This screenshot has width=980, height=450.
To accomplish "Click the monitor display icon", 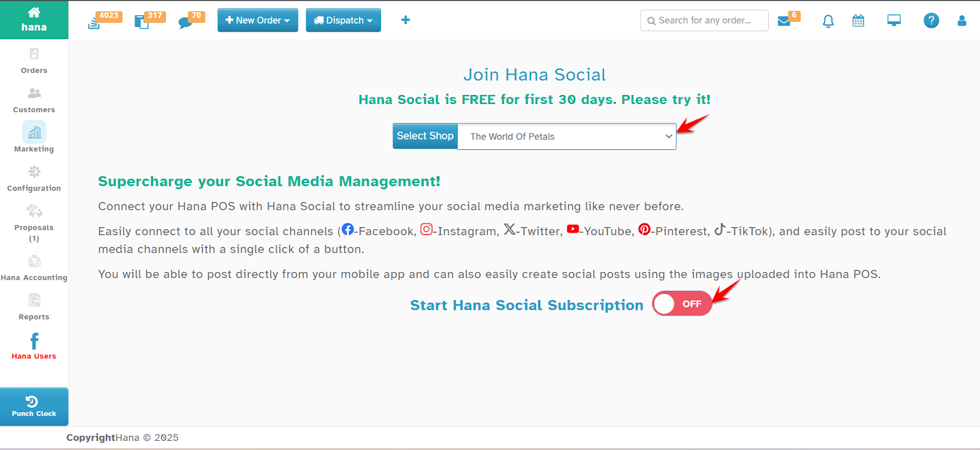I will 894,21.
